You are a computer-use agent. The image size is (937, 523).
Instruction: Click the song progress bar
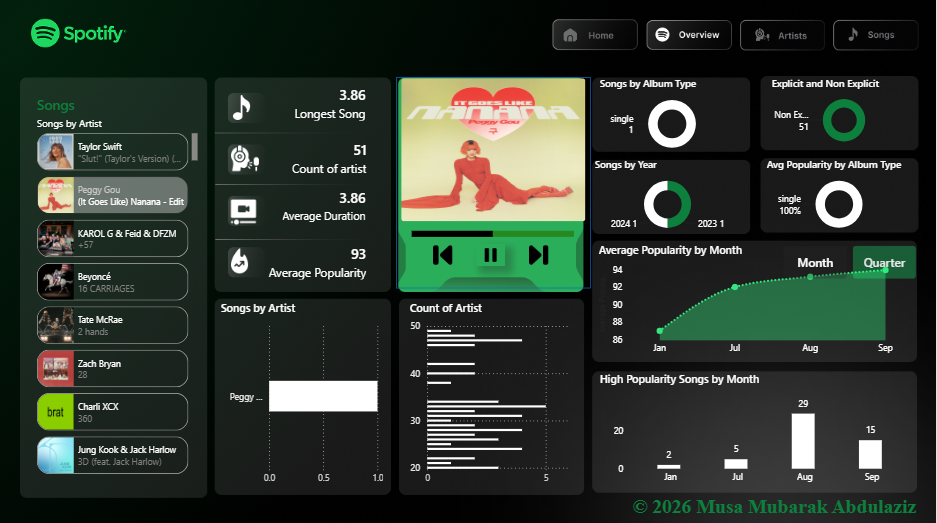(x=492, y=234)
